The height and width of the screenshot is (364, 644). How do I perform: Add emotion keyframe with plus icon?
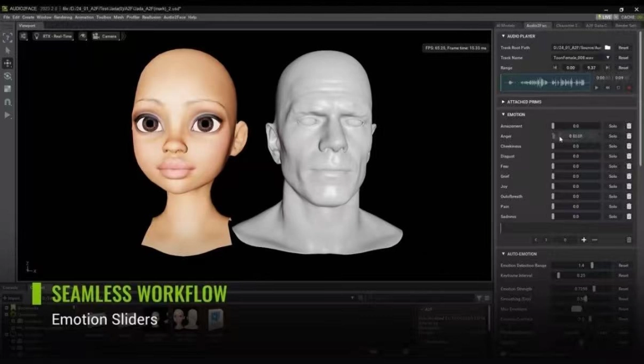tap(584, 240)
